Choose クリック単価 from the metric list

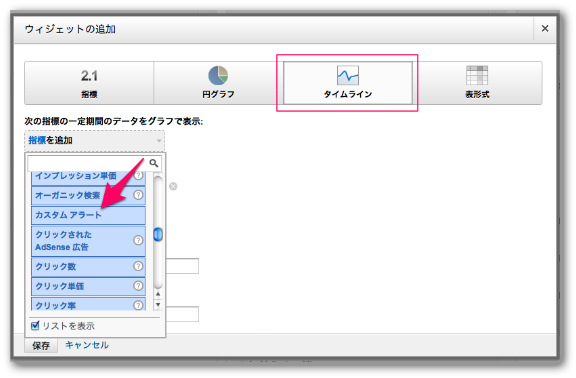click(x=89, y=286)
